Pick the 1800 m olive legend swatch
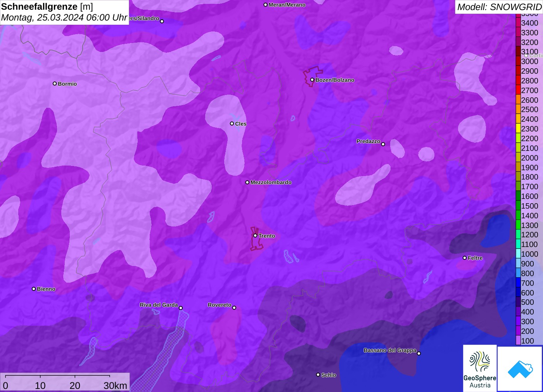543x392 pixels. point(518,177)
